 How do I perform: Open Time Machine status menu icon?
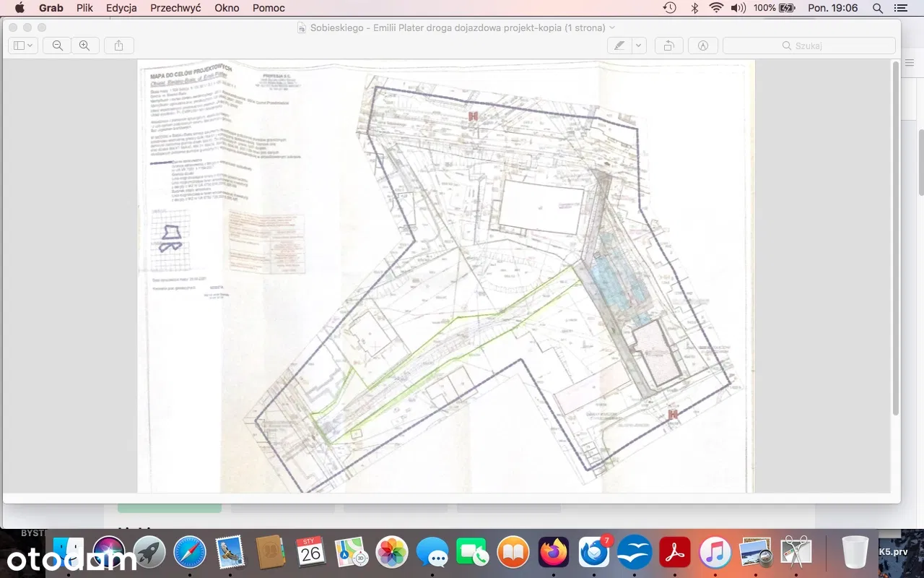[x=670, y=8]
